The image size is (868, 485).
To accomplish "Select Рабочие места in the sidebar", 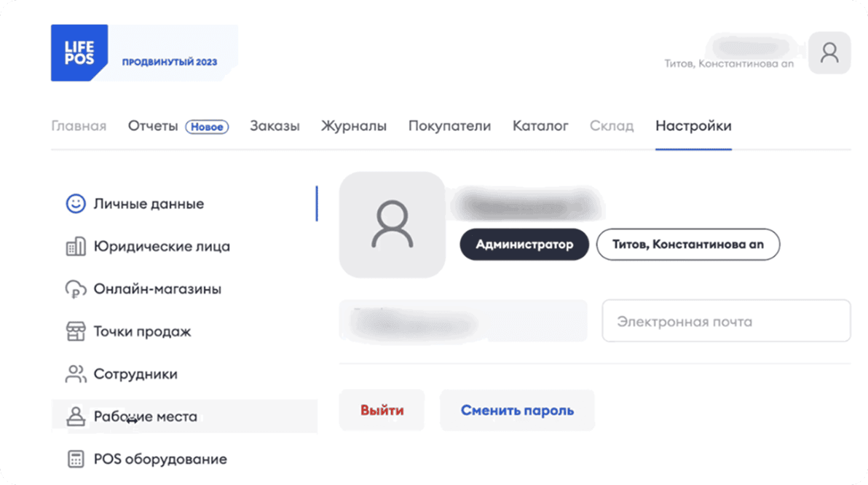I will (184, 417).
